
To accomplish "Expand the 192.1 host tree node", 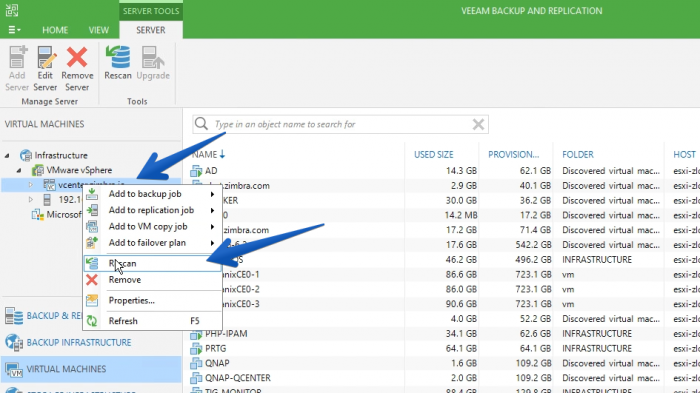I will (x=30, y=199).
